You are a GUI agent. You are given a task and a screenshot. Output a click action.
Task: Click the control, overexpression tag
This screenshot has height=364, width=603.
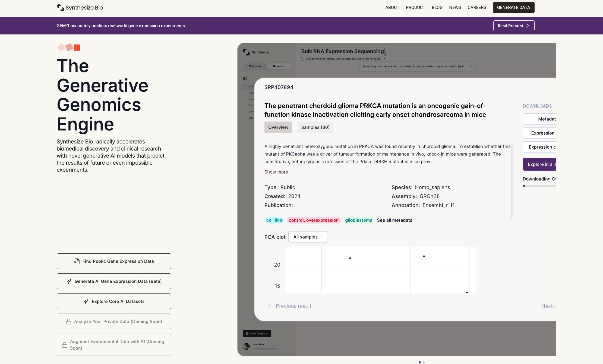click(x=314, y=220)
